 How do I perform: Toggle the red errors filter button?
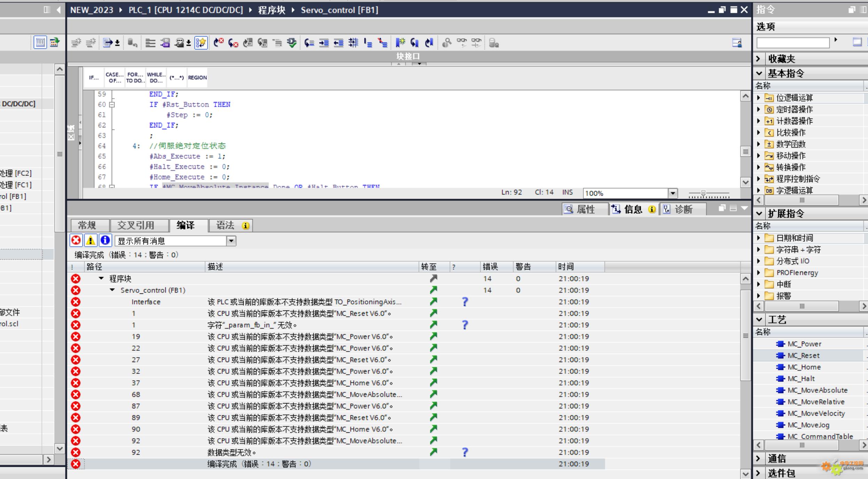click(x=76, y=240)
